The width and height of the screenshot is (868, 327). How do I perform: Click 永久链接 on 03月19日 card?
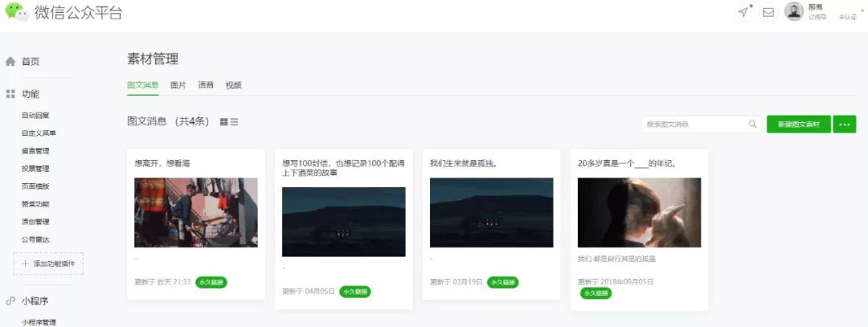[502, 282]
